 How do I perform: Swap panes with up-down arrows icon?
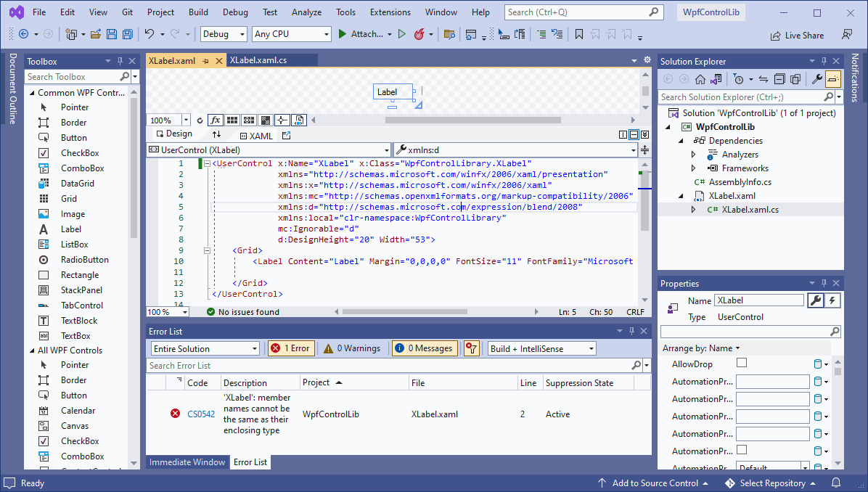tap(216, 134)
